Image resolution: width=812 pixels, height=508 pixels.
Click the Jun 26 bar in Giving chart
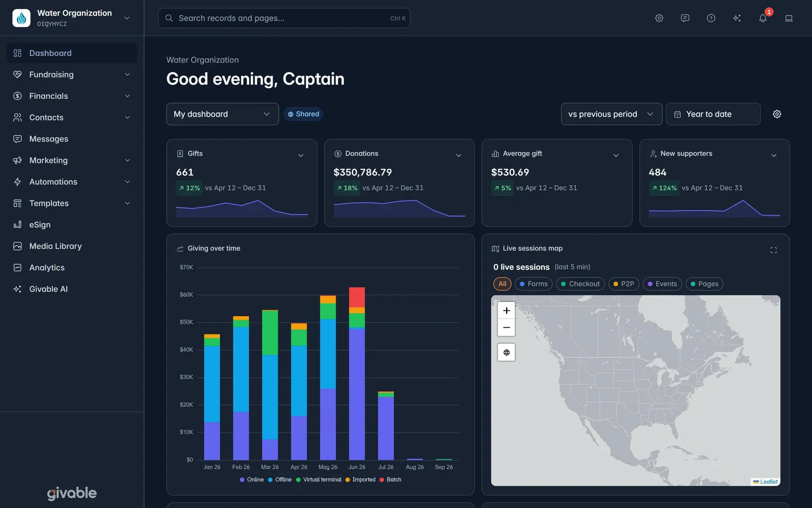(357, 373)
